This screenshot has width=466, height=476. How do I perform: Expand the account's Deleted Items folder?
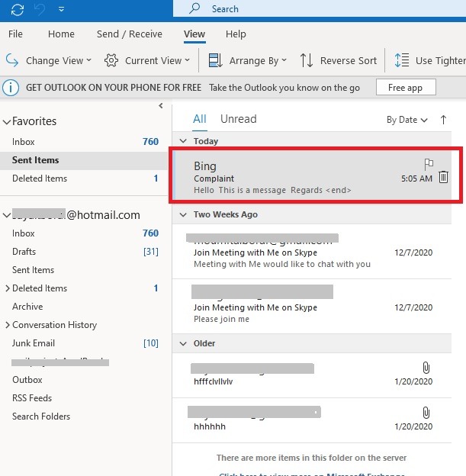click(x=8, y=288)
